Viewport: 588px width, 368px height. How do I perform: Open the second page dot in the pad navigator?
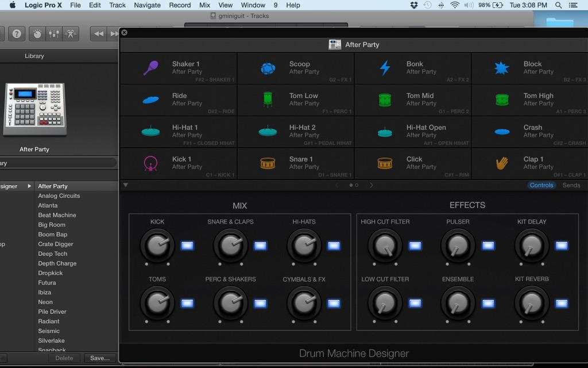point(357,185)
